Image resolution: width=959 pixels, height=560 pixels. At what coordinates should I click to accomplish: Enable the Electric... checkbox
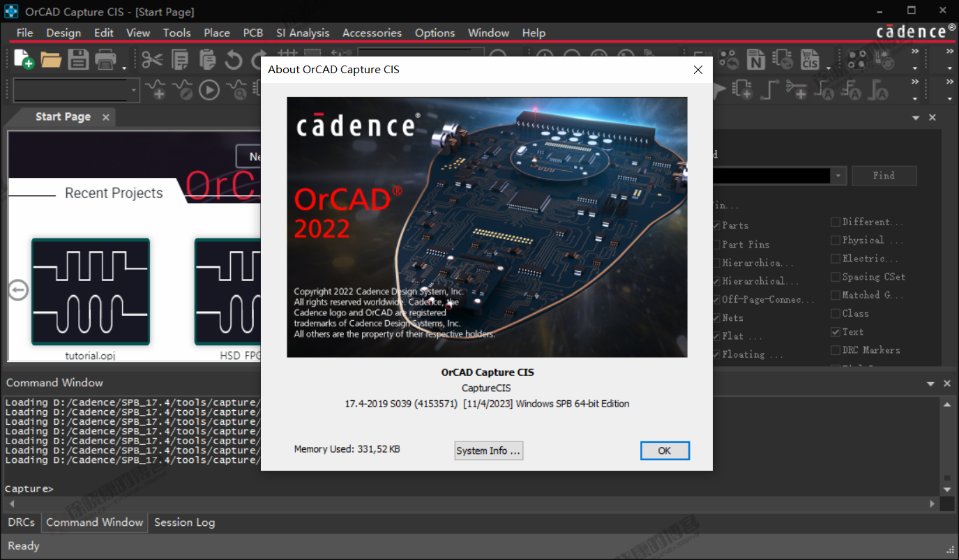[836, 259]
